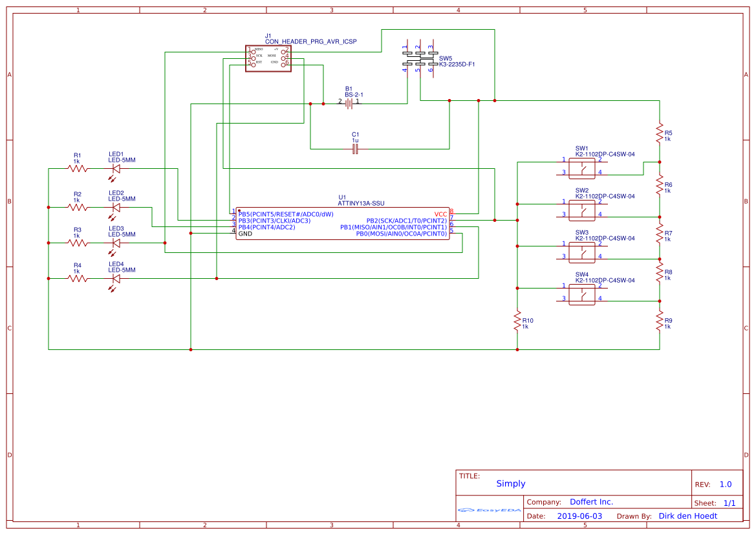Click the LED1 LED-5MM label
The height and width of the screenshot is (535, 756).
tap(122, 160)
